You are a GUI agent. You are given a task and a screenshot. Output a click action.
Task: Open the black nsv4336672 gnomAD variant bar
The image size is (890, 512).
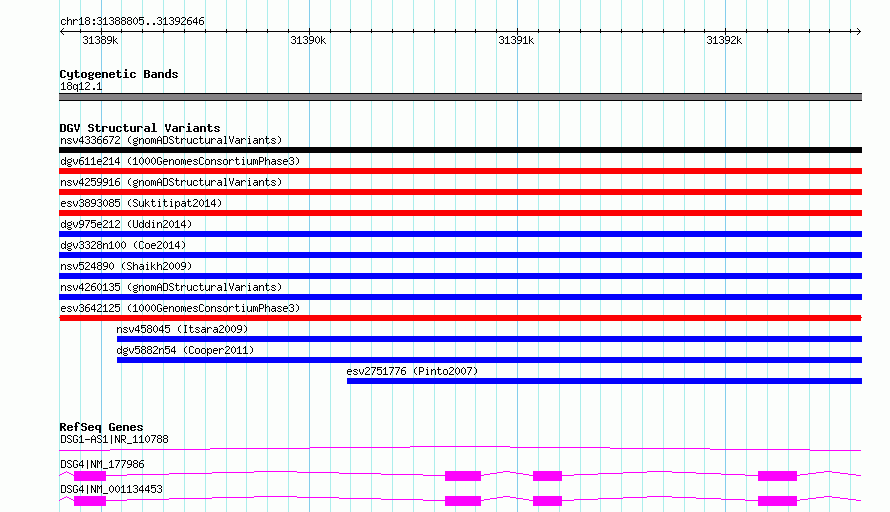point(460,150)
